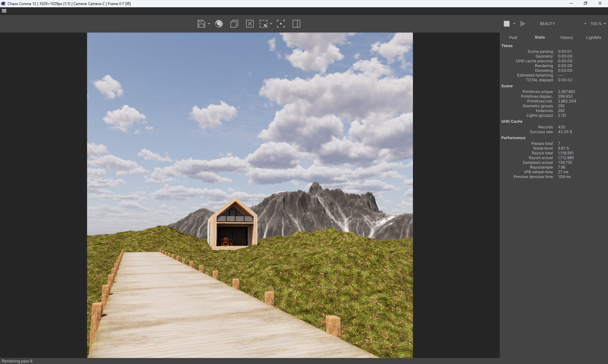Screen dimensions: 608x364
Task: Switch to the History tab
Action: click(x=567, y=38)
